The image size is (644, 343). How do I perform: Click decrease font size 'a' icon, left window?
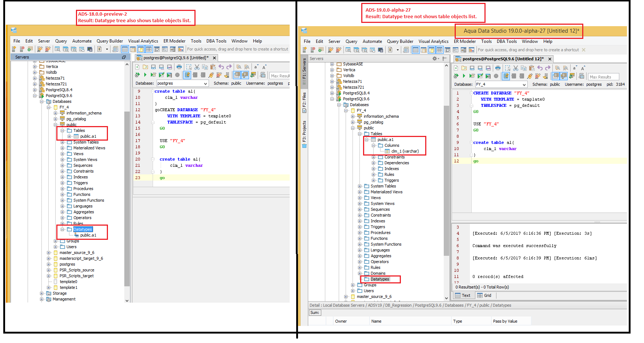(x=256, y=67)
